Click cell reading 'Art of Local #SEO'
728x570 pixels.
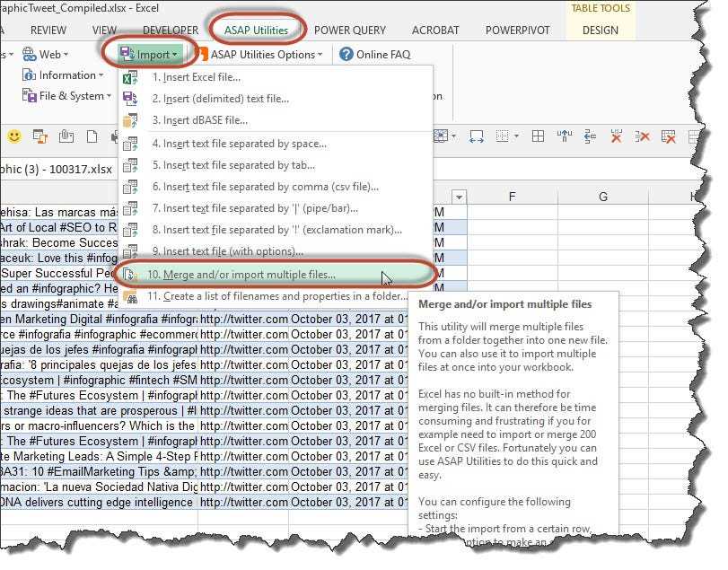tap(59, 227)
